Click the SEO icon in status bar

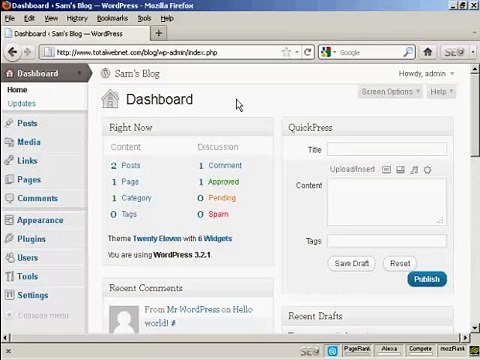coord(309,351)
